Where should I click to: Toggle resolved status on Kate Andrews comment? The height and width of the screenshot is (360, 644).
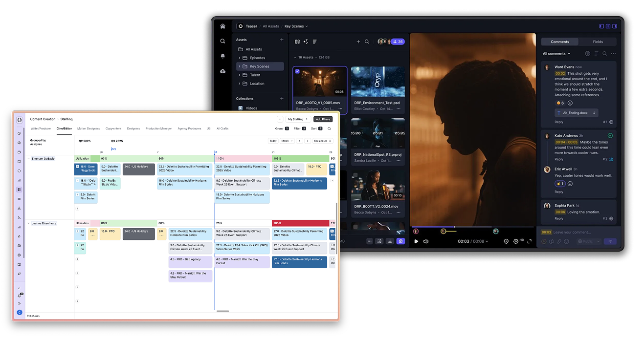tap(610, 135)
